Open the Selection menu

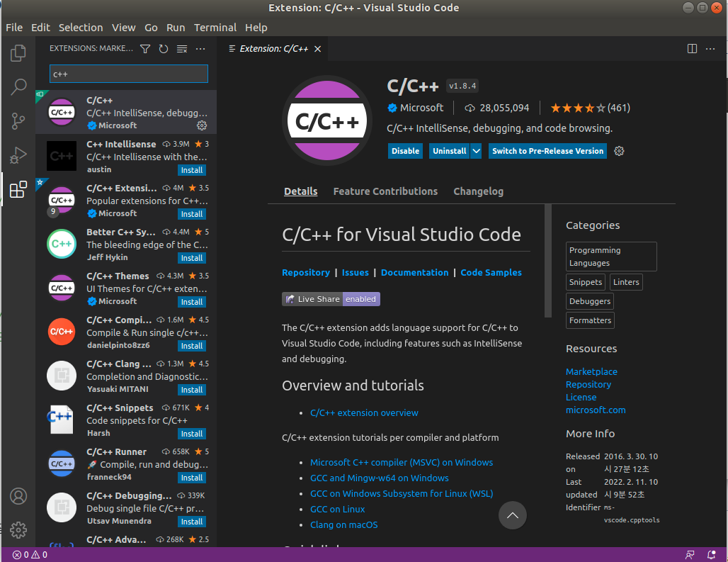[81, 28]
